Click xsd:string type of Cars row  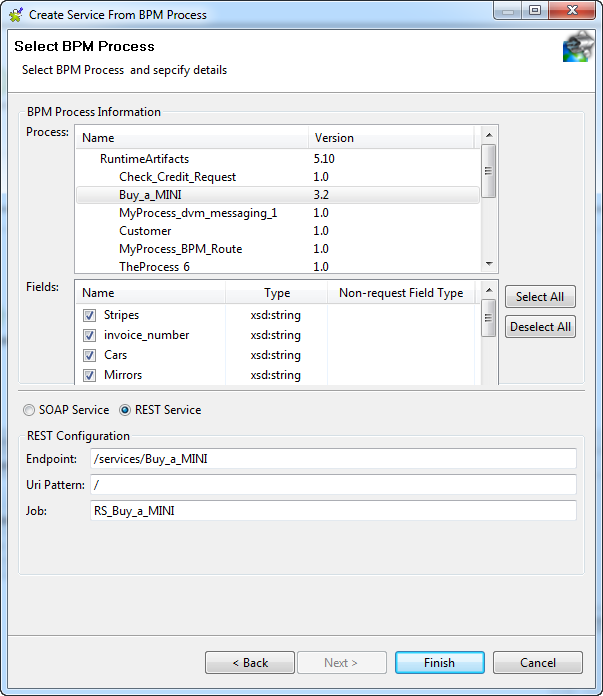(276, 355)
